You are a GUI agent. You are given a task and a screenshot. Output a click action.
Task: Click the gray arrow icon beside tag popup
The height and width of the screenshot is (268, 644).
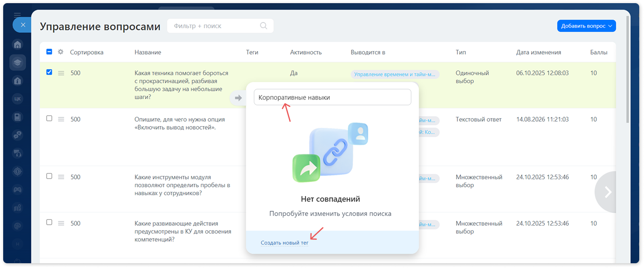point(238,98)
